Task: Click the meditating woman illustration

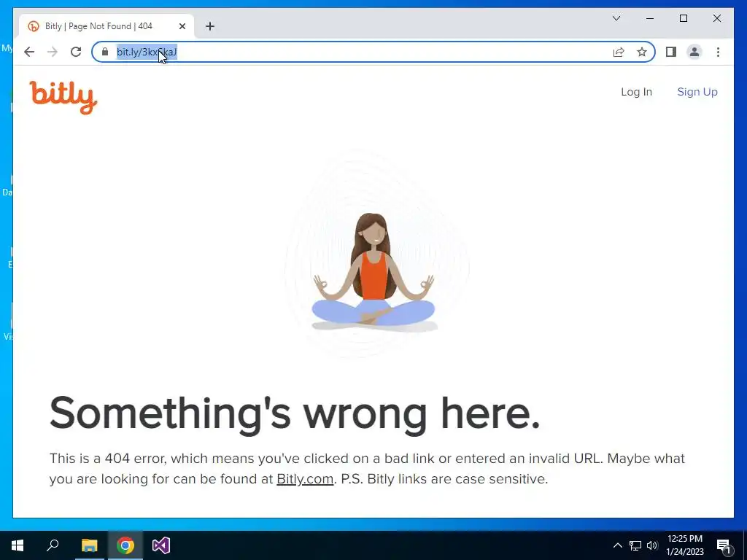Action: coord(374,272)
